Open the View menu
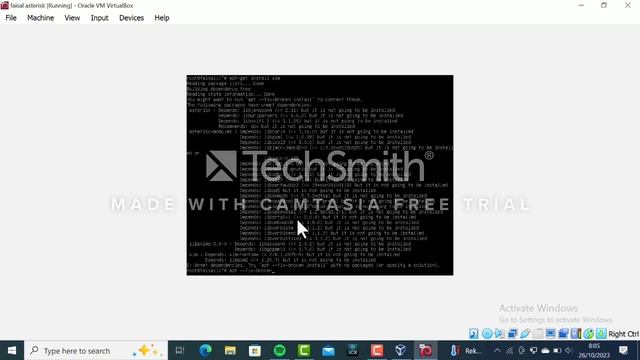The height and width of the screenshot is (360, 640). 72,18
